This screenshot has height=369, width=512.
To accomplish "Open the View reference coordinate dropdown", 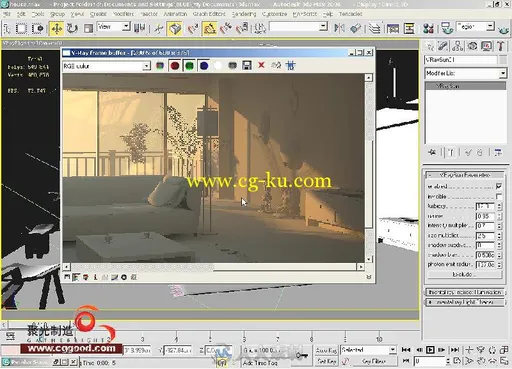I will 126,26.
